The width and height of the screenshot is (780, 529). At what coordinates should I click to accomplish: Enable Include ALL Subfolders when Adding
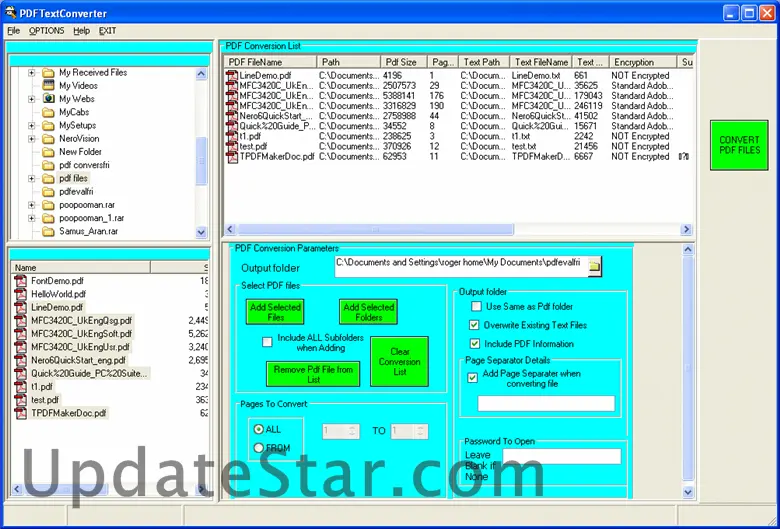click(x=267, y=342)
